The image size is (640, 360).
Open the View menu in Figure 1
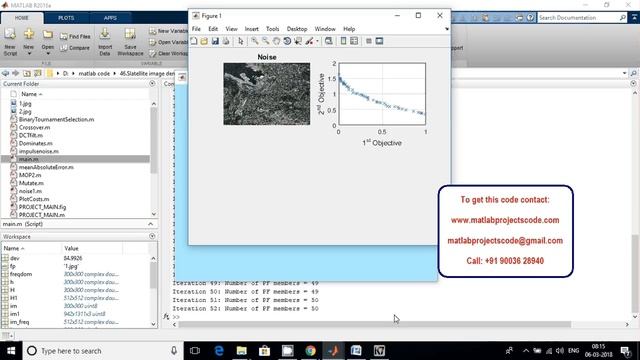(231, 29)
